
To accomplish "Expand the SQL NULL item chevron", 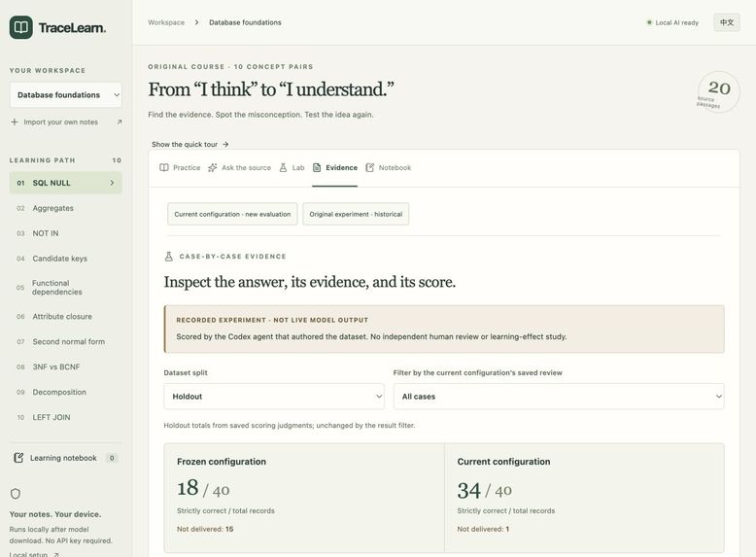I will tap(112, 183).
